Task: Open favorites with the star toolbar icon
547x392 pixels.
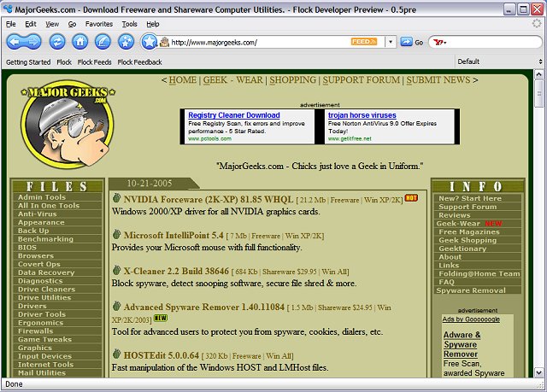Action: click(x=126, y=41)
